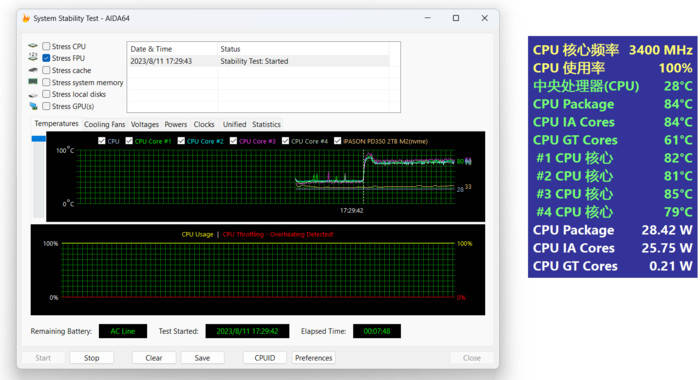
Task: Click the Stress local disks icon
Action: point(33,95)
